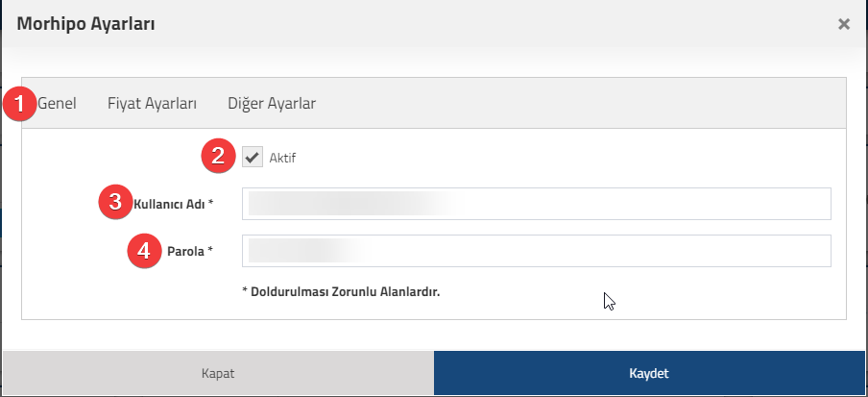The height and width of the screenshot is (397, 868).
Task: Focus the Parola input field
Action: (537, 251)
